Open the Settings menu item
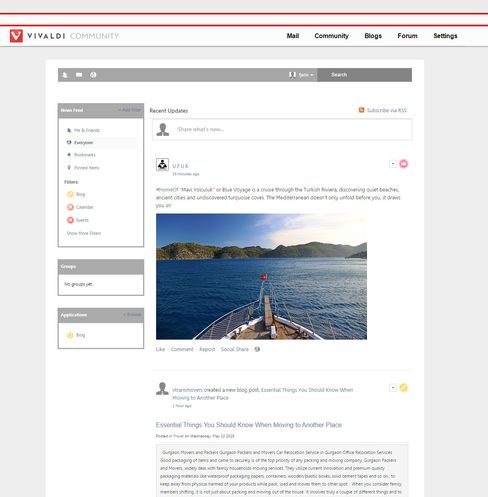This screenshot has width=488, height=497. pyautogui.click(x=445, y=36)
